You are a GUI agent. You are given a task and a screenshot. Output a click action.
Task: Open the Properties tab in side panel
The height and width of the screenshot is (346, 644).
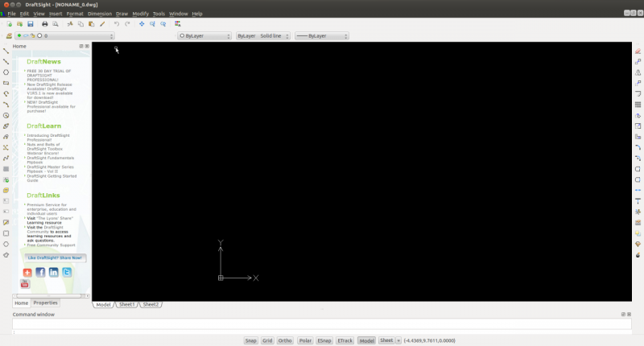(x=45, y=303)
